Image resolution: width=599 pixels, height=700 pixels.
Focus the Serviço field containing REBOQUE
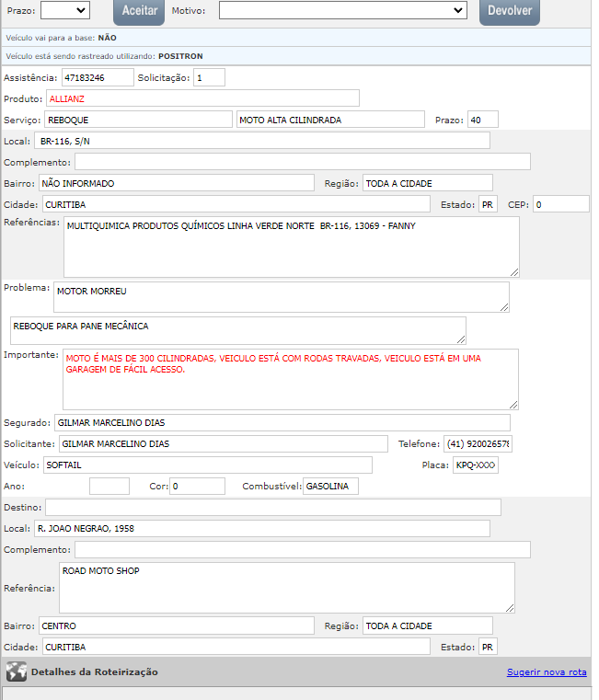tap(138, 120)
